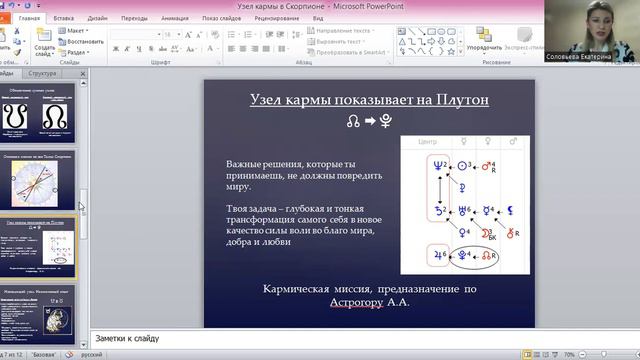Click the numbered list icon
Image resolution: width=640 pixels, height=360 pixels.
coord(249,35)
